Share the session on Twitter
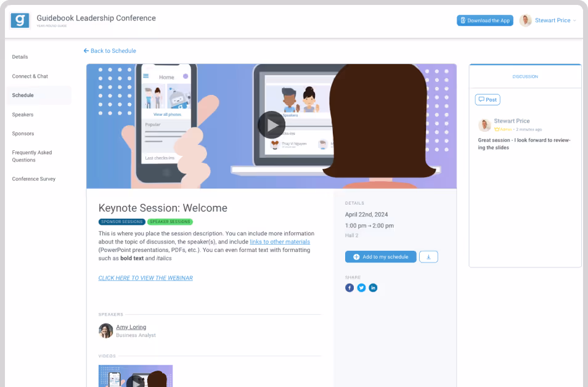 (361, 288)
